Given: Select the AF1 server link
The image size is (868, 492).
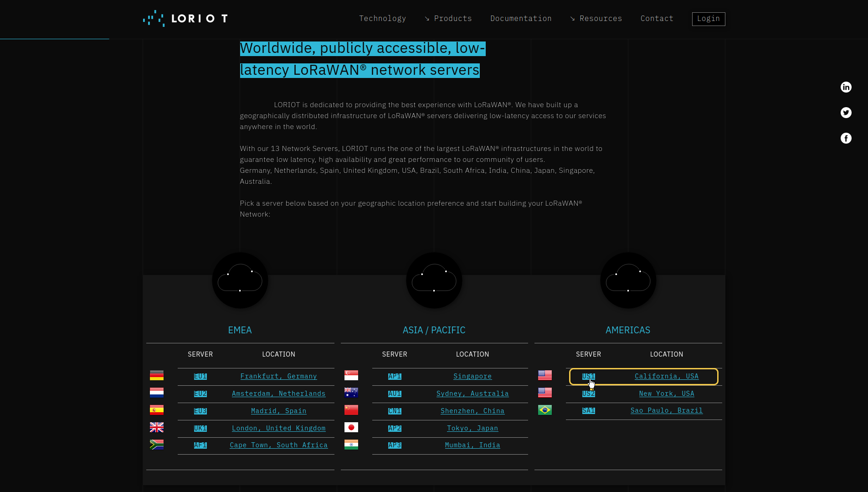Looking at the screenshot, I should click(200, 445).
